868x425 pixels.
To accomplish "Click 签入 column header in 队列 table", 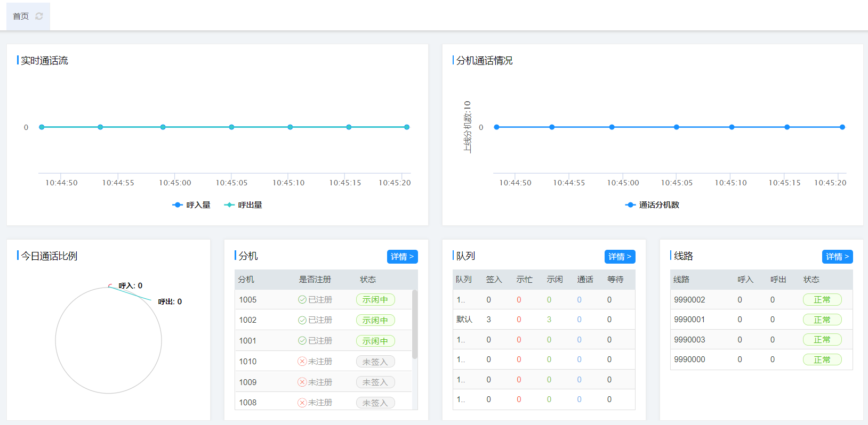I will click(x=494, y=280).
